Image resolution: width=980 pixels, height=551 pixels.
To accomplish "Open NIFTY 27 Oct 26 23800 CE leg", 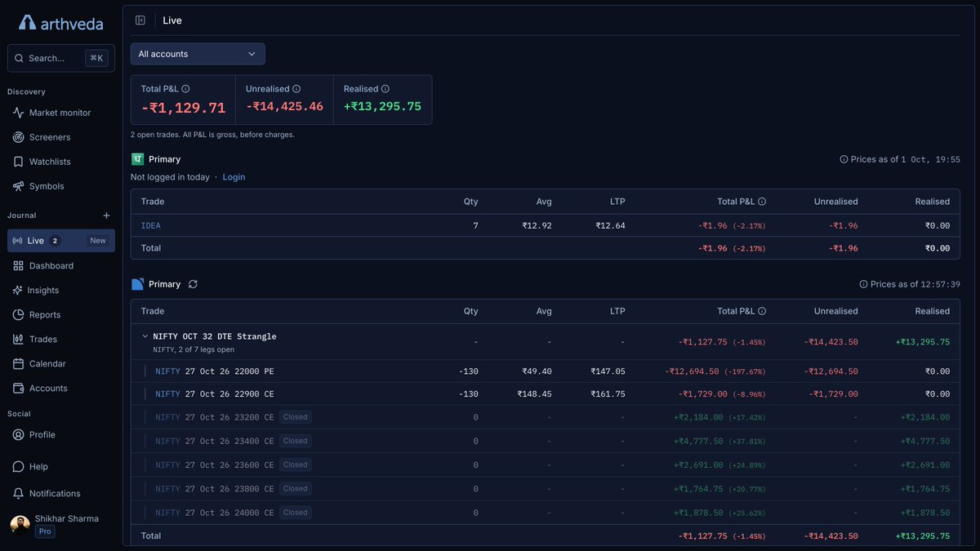I will (x=215, y=489).
